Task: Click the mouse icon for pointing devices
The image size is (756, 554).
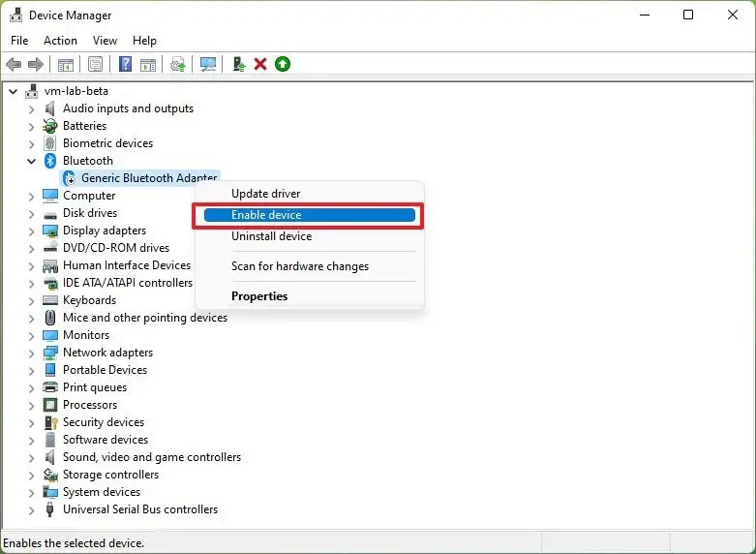Action: pos(50,318)
